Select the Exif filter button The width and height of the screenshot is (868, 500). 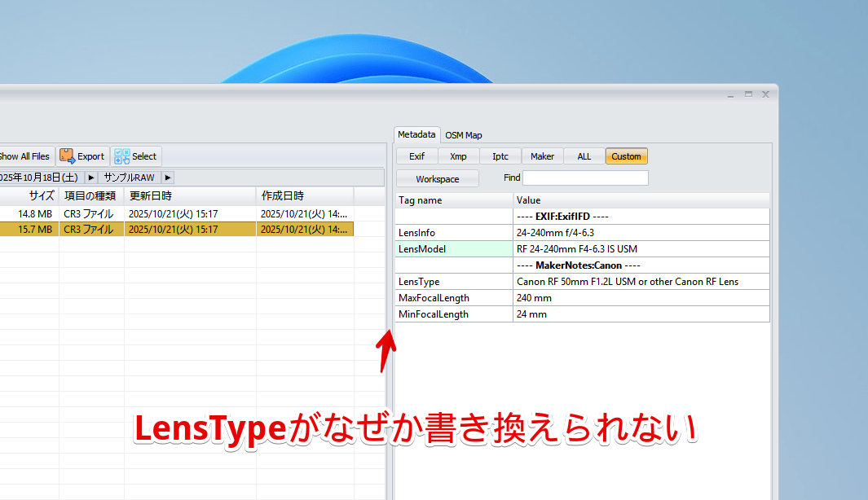(x=416, y=156)
